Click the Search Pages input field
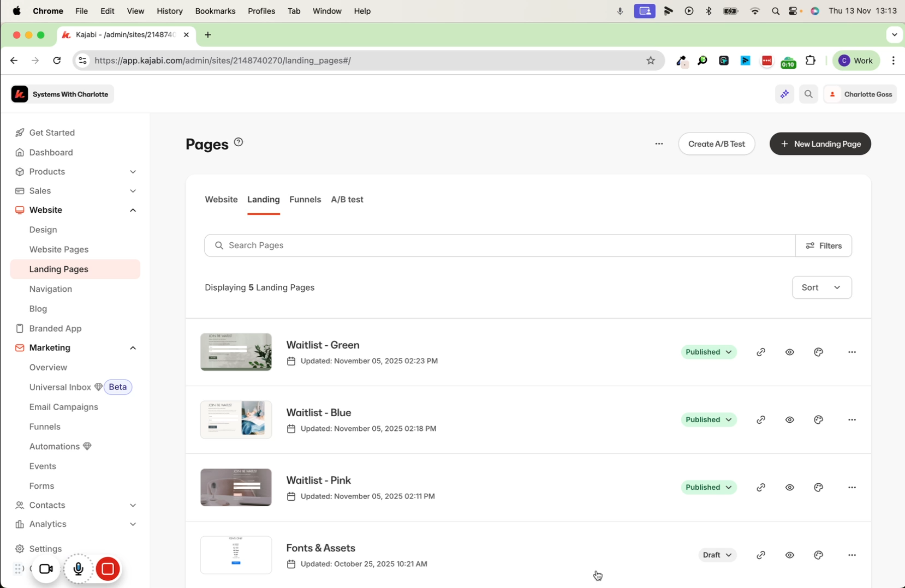 tap(499, 245)
